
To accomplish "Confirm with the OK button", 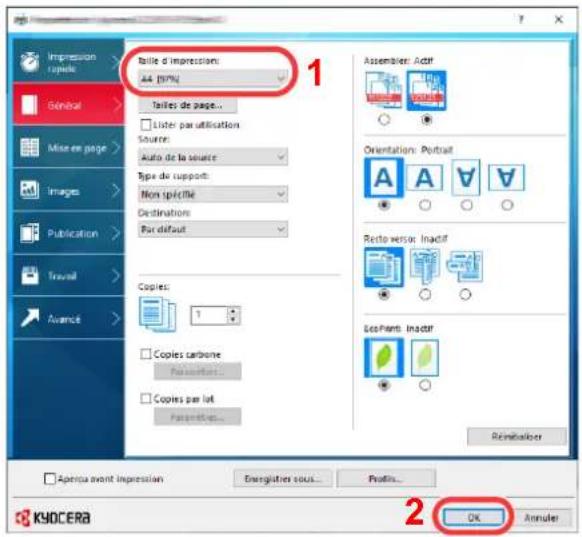I will [x=474, y=517].
